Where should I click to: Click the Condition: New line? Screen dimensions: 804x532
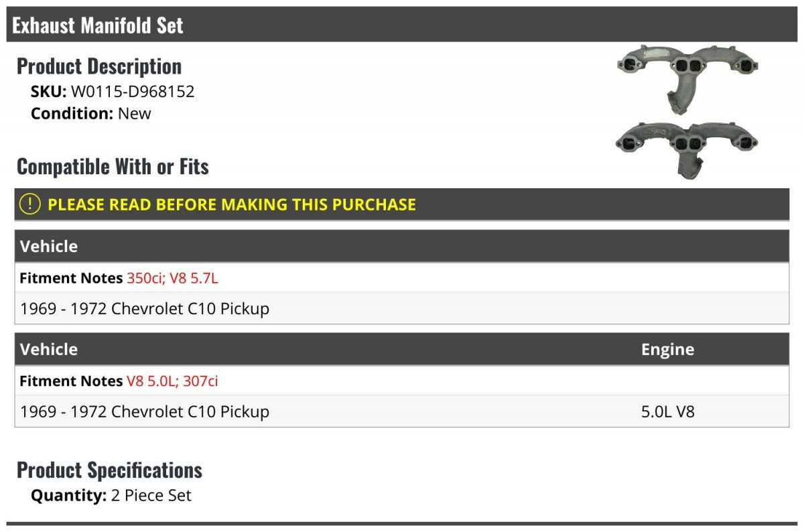tap(91, 113)
